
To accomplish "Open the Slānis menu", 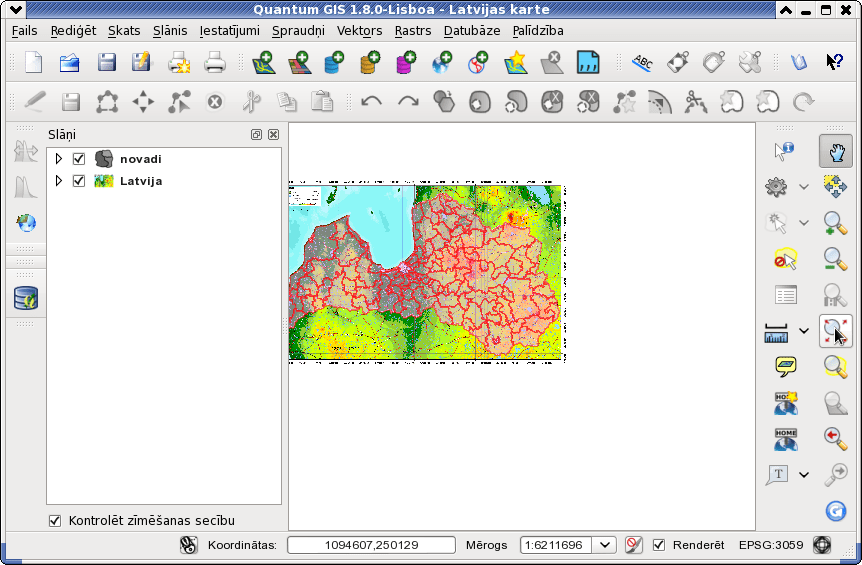I will pos(170,31).
